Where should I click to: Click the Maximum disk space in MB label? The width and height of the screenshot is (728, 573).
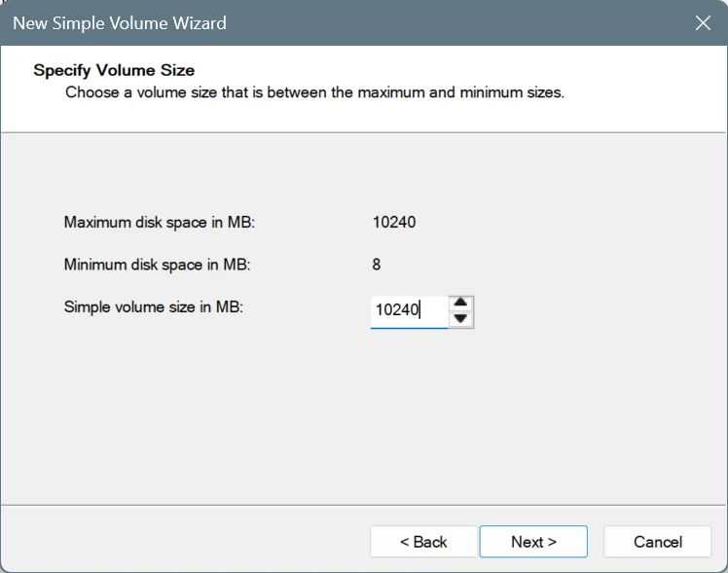click(160, 222)
